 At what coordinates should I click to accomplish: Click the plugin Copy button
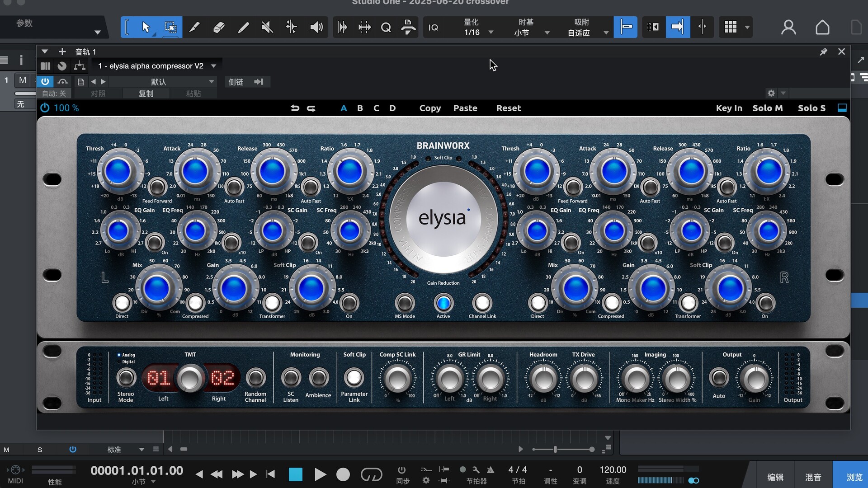(x=430, y=108)
